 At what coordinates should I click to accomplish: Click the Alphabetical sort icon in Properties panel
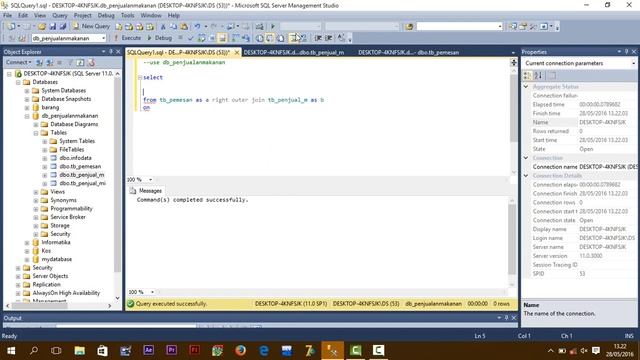point(538,76)
